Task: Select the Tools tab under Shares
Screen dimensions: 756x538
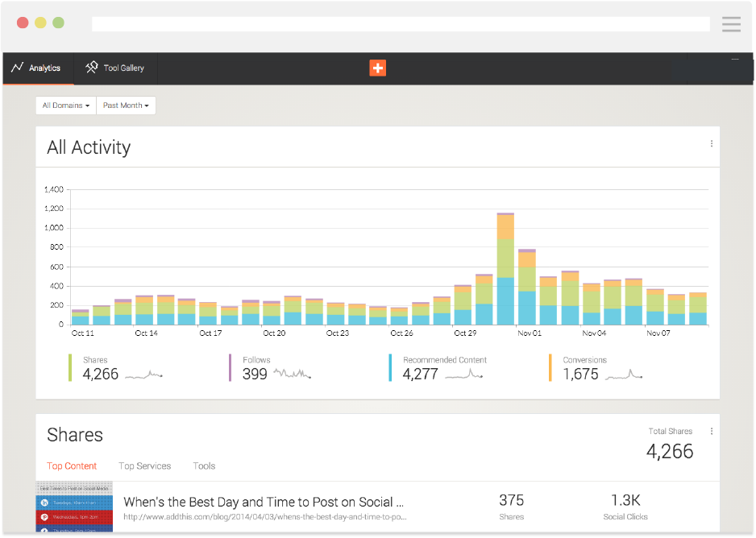Action: point(204,466)
